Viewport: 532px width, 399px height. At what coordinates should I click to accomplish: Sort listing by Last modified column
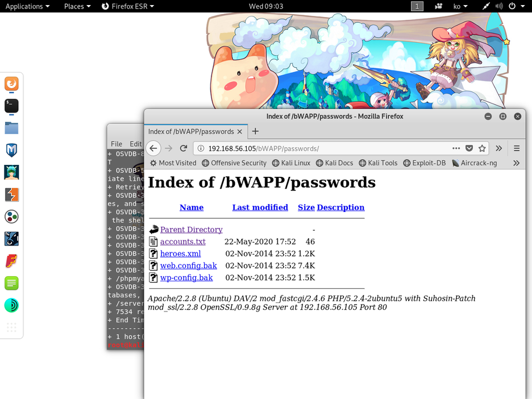point(260,207)
